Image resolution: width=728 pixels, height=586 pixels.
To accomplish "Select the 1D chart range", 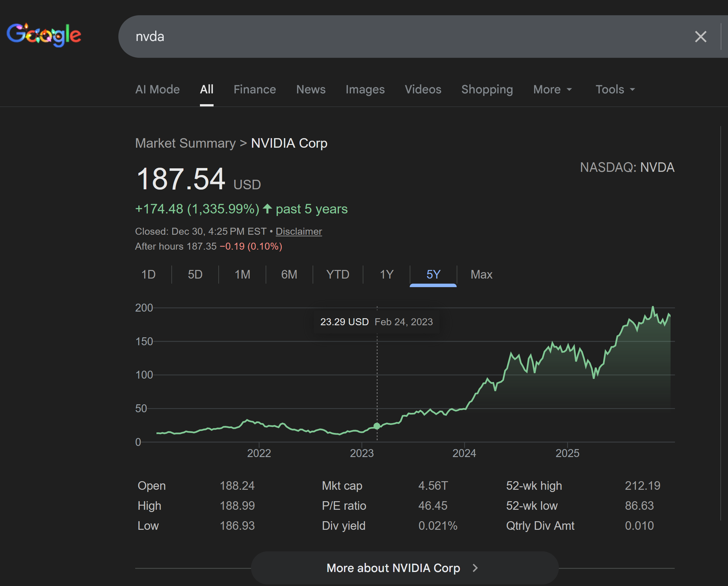I will [149, 274].
